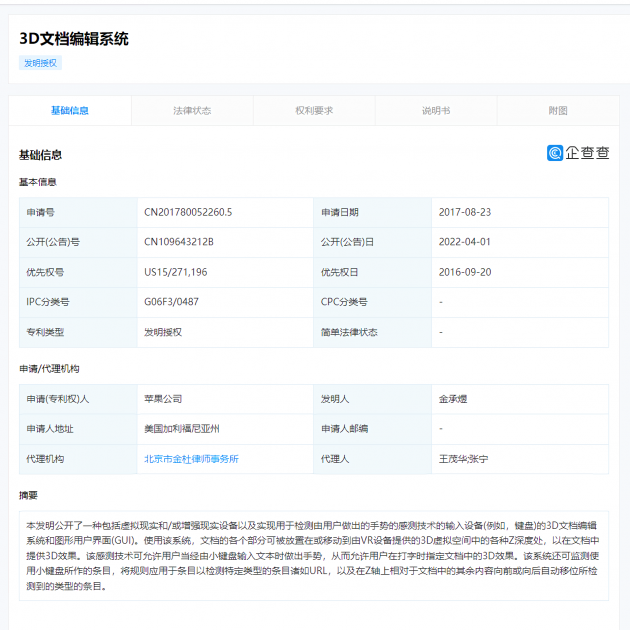
Task: Select the 说明书 tab
Action: (436, 110)
